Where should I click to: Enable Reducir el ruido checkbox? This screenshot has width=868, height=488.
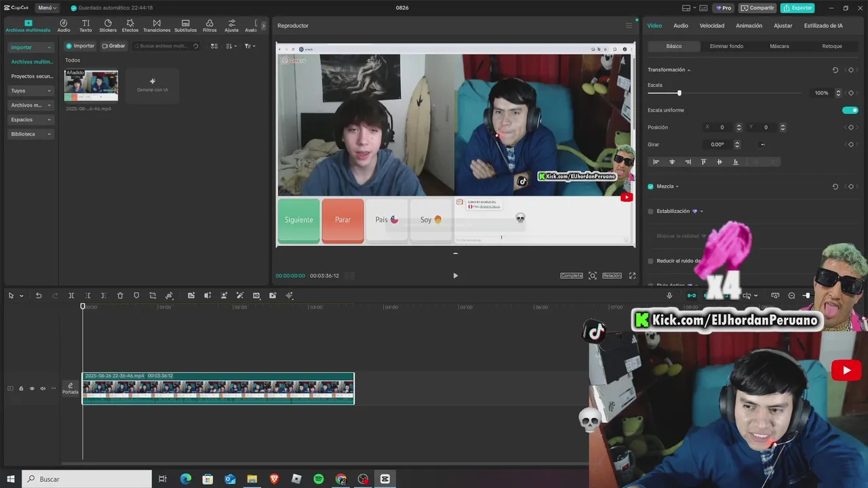coord(651,261)
